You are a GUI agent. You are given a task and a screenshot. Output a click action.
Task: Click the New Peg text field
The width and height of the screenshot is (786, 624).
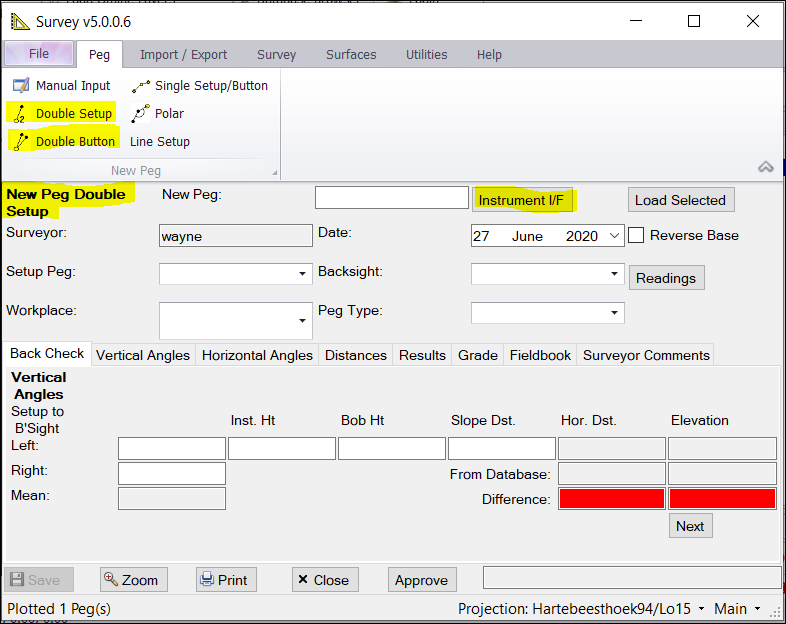pos(391,198)
